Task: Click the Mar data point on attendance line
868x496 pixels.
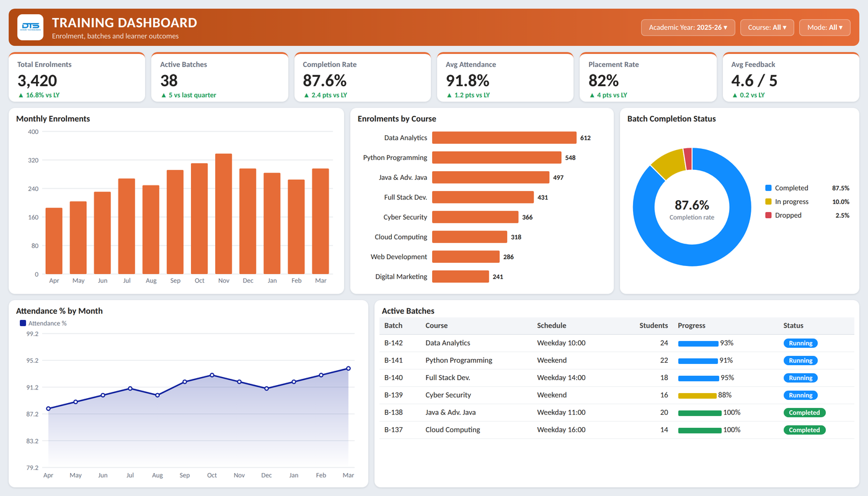Action: (x=348, y=368)
